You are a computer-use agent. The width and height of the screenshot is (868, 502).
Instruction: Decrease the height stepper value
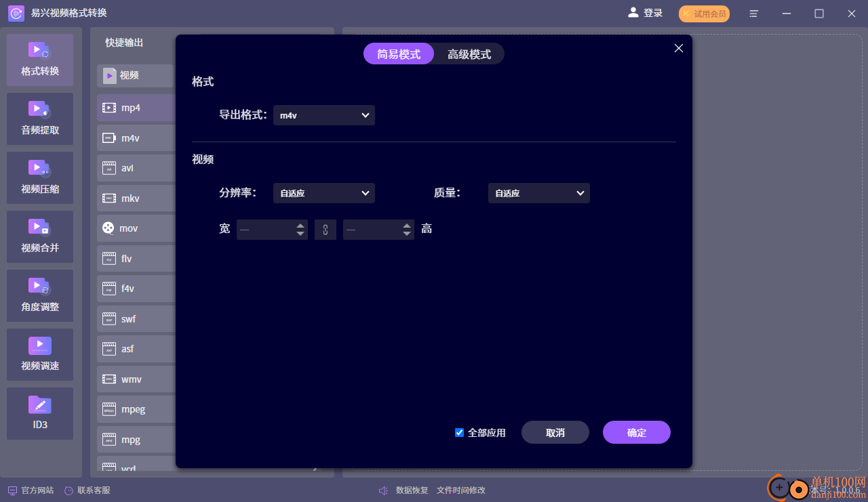pos(407,234)
